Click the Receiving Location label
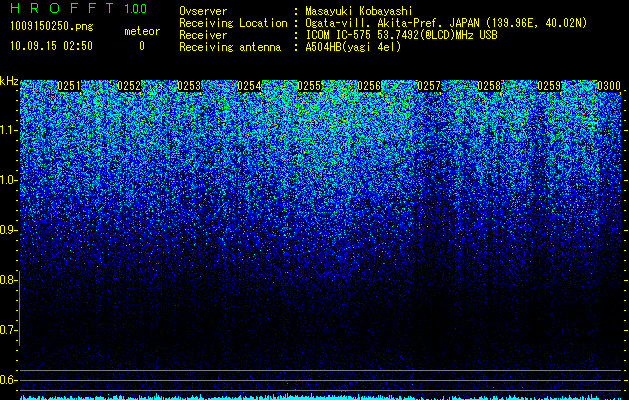Viewport: 629px width, 400px height. (233, 24)
